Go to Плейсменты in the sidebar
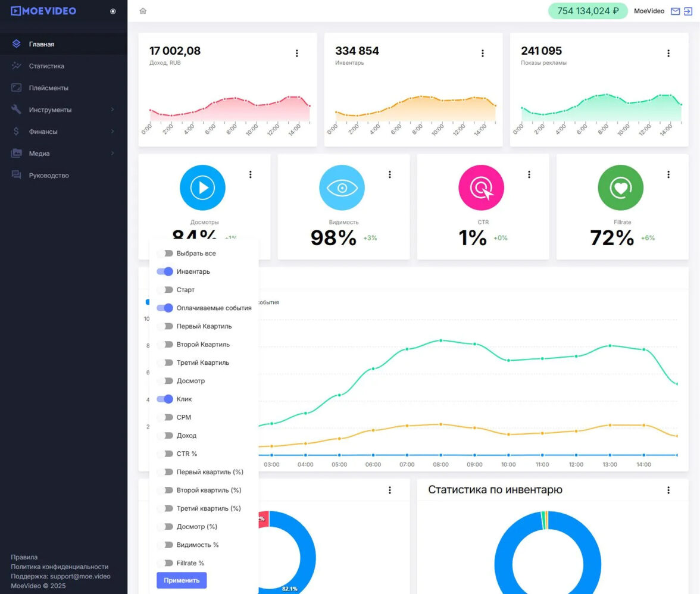The image size is (700, 594). (x=48, y=88)
